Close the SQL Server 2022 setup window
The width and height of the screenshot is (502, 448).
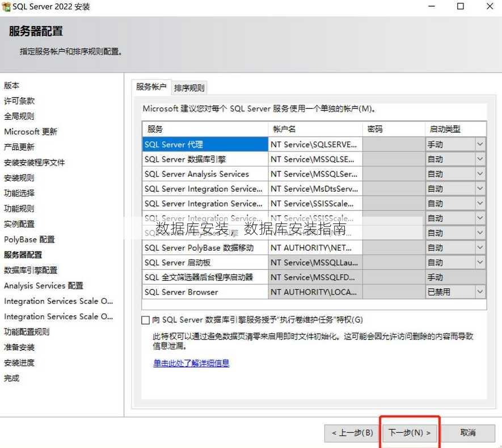click(x=490, y=6)
